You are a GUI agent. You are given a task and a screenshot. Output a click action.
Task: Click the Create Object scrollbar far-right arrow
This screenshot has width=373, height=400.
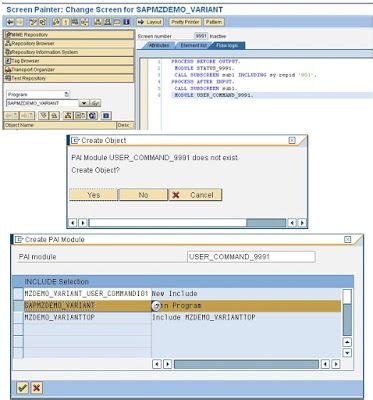tap(302, 223)
